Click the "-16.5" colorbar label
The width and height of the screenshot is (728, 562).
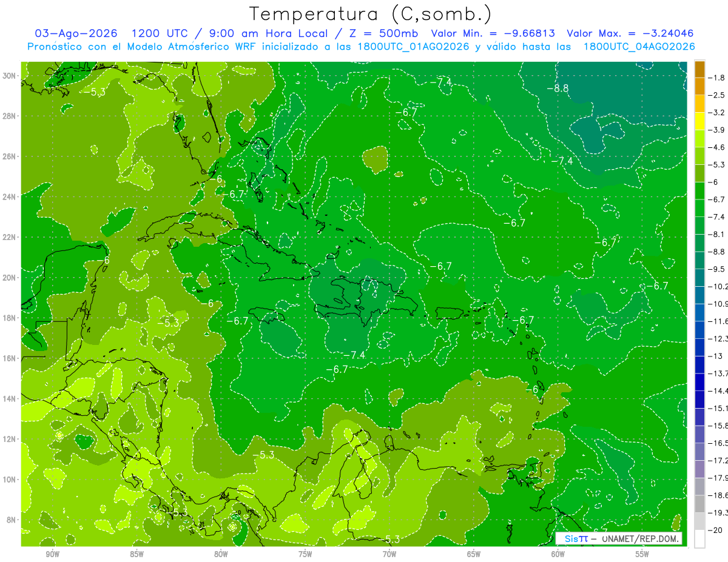pyautogui.click(x=718, y=443)
